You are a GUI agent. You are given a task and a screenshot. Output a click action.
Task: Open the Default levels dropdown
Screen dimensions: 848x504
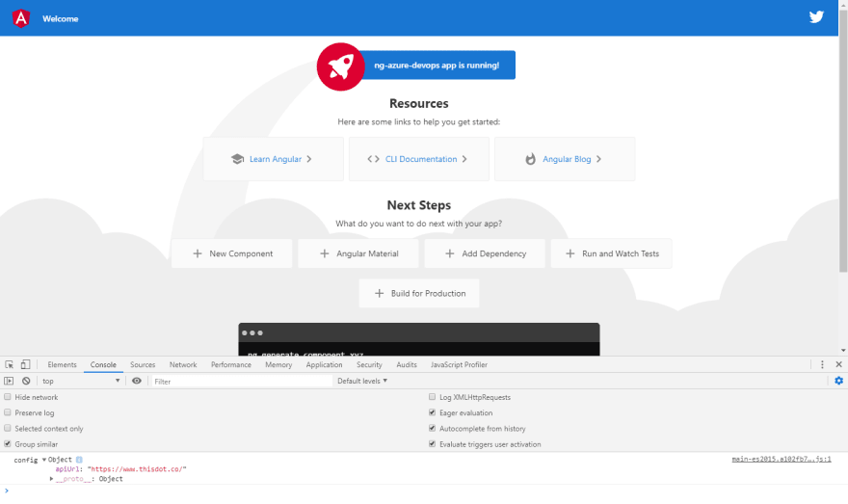click(362, 381)
